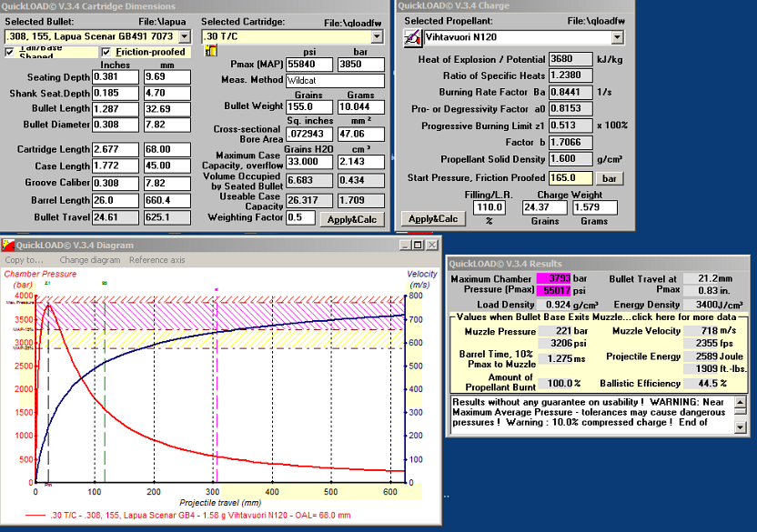Open the 'Reference axis' menu
The image size is (757, 532).
point(156,260)
